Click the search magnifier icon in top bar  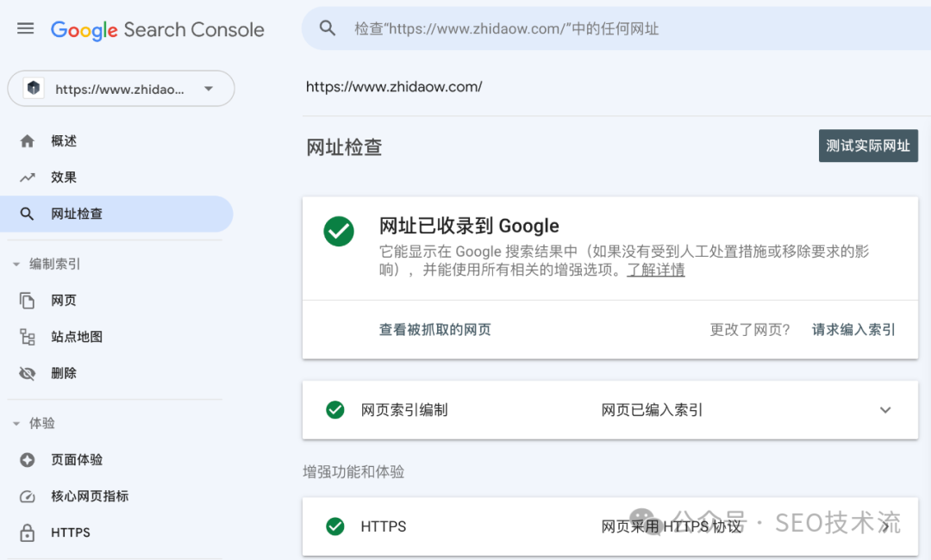[328, 28]
